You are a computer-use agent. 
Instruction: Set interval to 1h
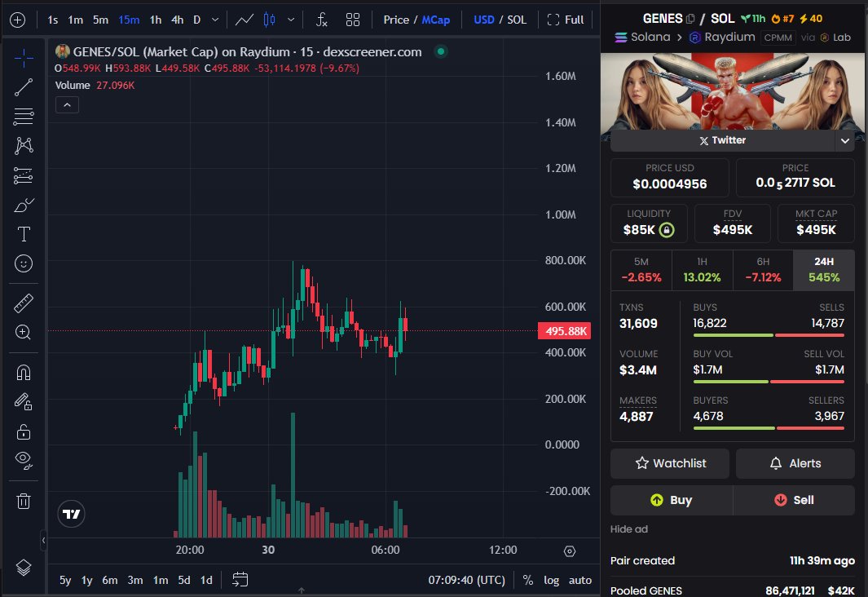(156, 20)
